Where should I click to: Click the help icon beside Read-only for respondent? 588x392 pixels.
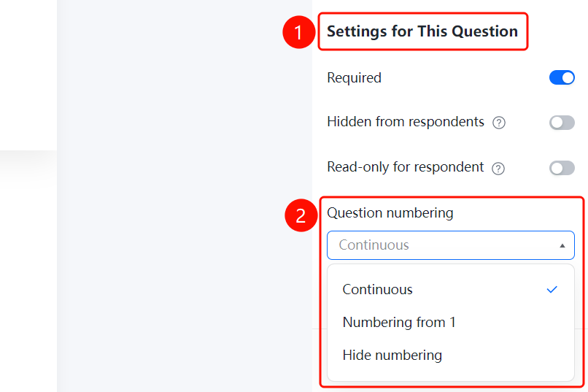coord(498,169)
